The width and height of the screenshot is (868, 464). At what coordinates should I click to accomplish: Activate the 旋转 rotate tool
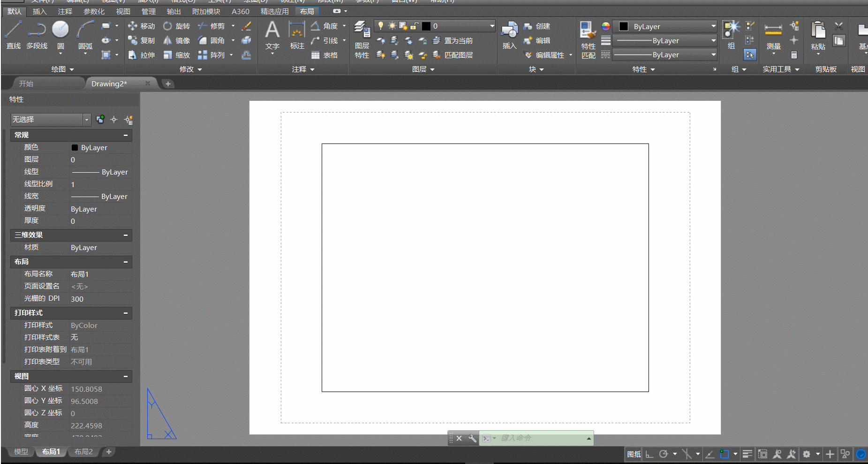click(x=176, y=26)
